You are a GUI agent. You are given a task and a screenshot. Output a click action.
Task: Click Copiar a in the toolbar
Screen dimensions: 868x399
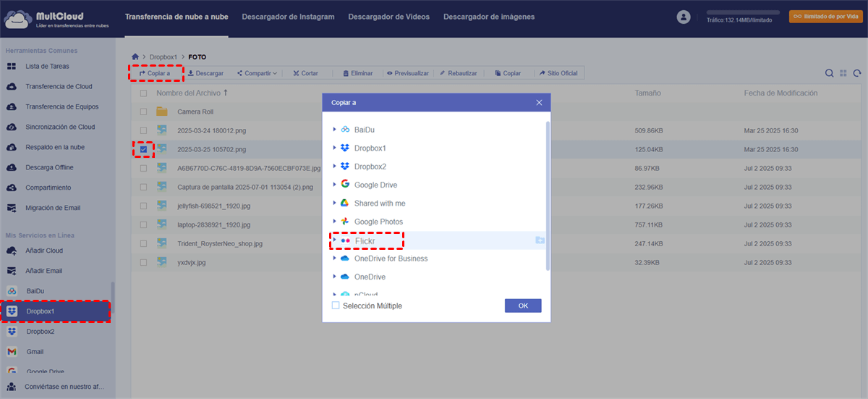[x=155, y=73]
